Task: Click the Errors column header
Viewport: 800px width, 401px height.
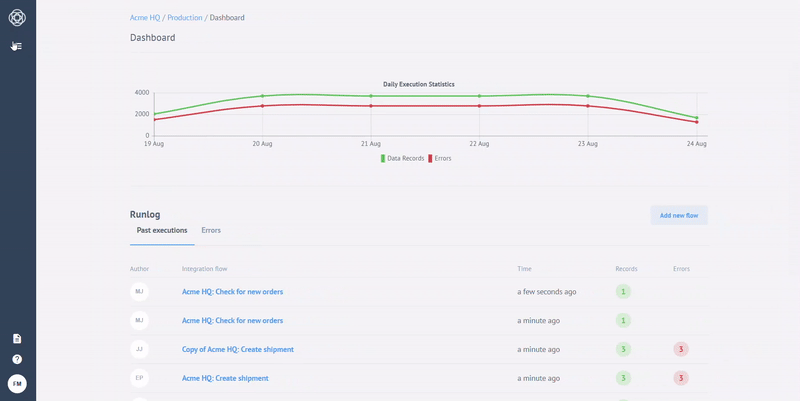Action: click(x=681, y=269)
